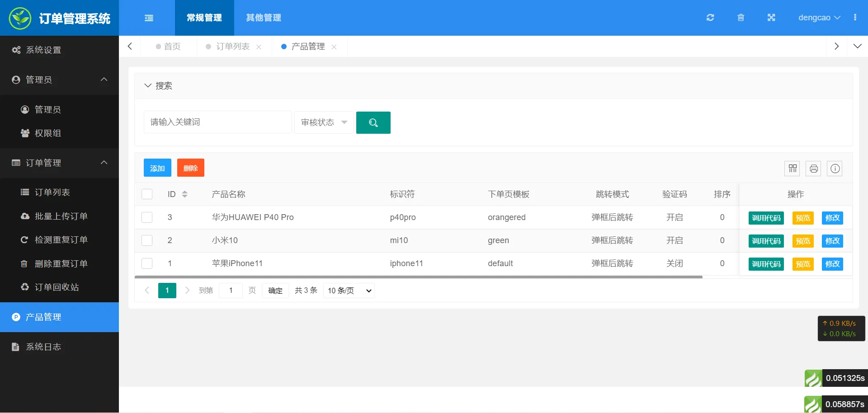This screenshot has width=868, height=413.
Task: Click the print table icon
Action: tap(814, 169)
